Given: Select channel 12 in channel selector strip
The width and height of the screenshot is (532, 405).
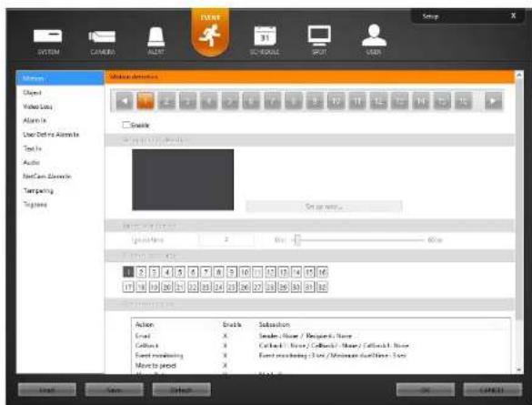Looking at the screenshot, I should tap(378, 101).
